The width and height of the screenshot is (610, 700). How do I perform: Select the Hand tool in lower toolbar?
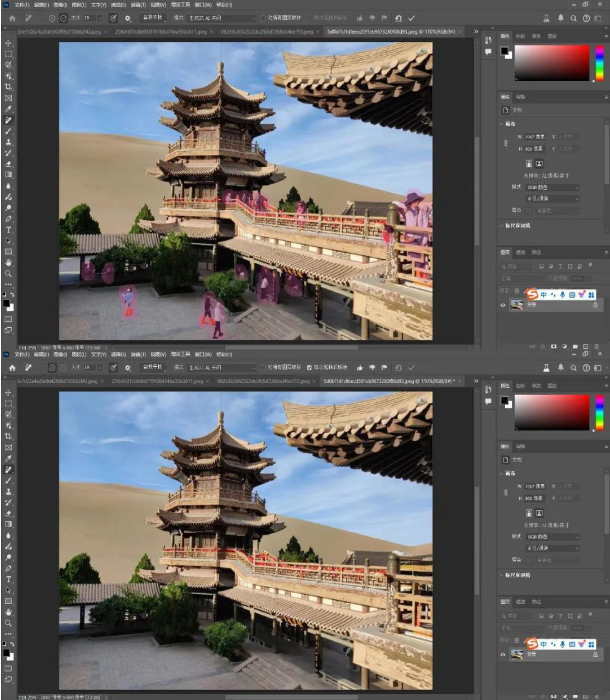click(9, 611)
